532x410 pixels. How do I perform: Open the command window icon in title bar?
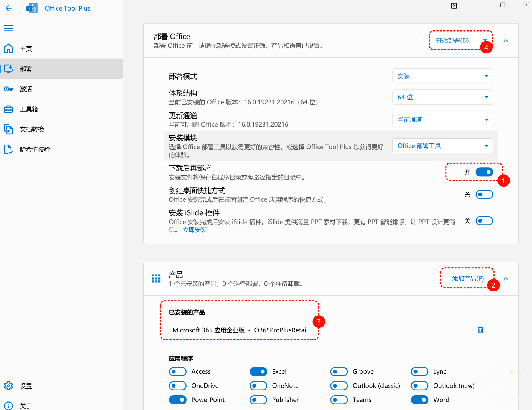[x=454, y=6]
